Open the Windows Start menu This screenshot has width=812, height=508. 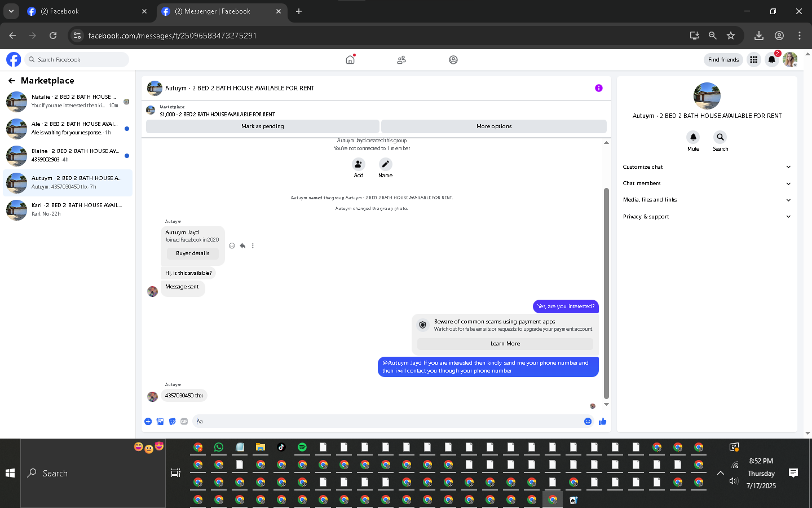10,473
